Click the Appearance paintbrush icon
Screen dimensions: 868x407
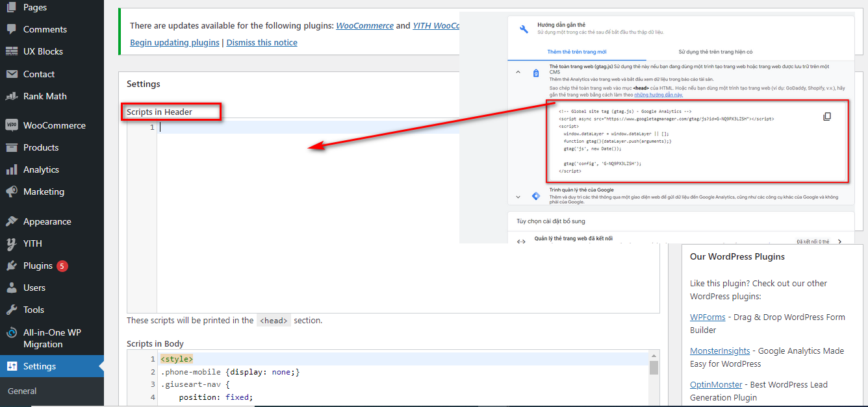(12, 221)
